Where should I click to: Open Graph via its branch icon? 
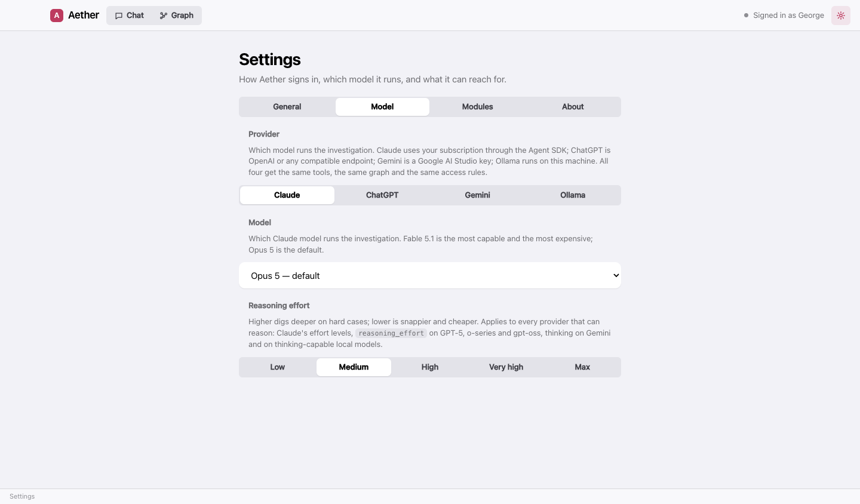(164, 16)
